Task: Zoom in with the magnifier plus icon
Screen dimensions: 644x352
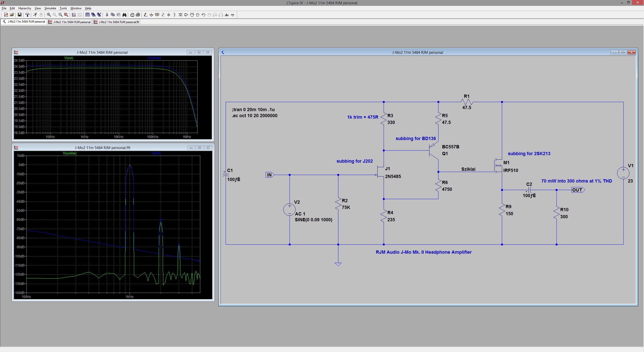Action: pos(49,15)
